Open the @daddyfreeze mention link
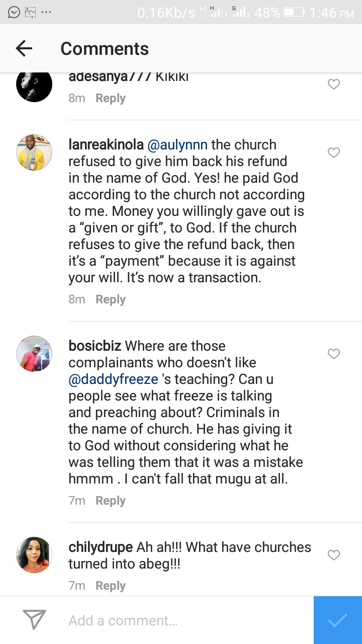Image resolution: width=362 pixels, height=644 pixels. (x=106, y=379)
